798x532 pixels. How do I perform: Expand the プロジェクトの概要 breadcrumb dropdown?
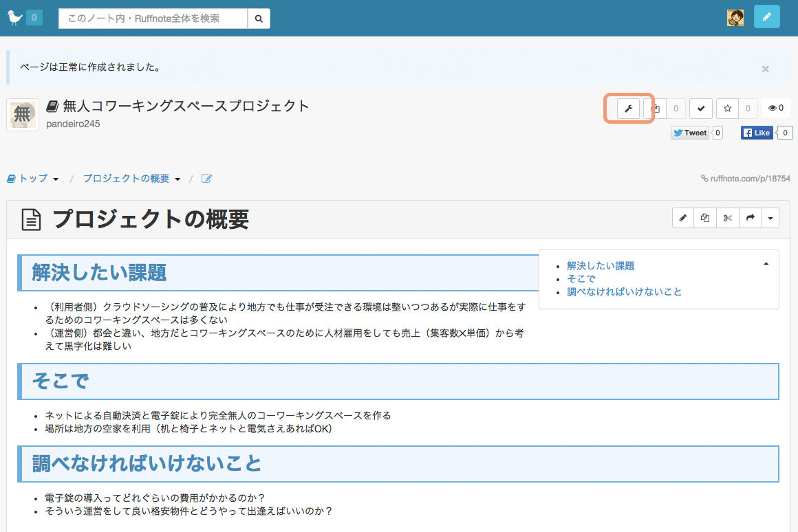(177, 179)
